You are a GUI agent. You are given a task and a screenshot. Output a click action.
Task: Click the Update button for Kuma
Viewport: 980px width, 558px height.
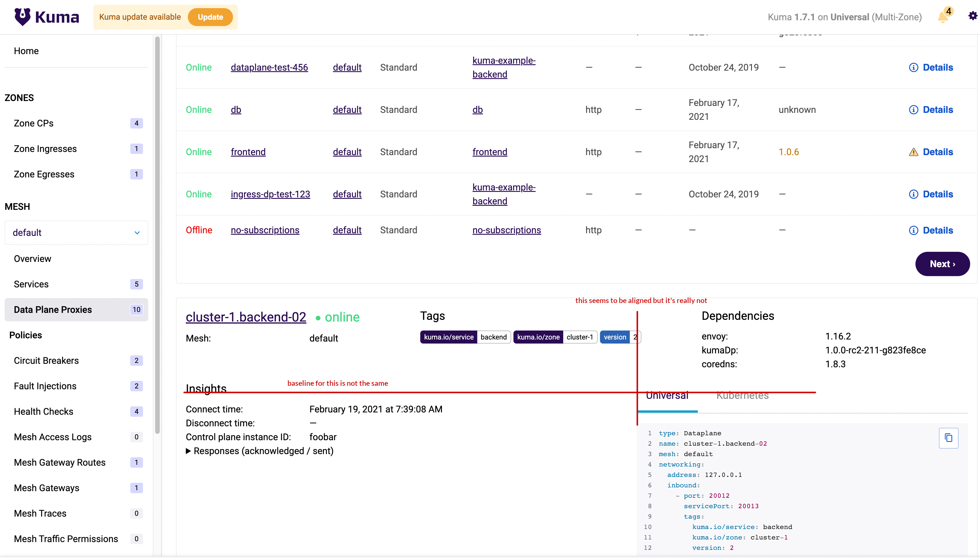(x=210, y=17)
